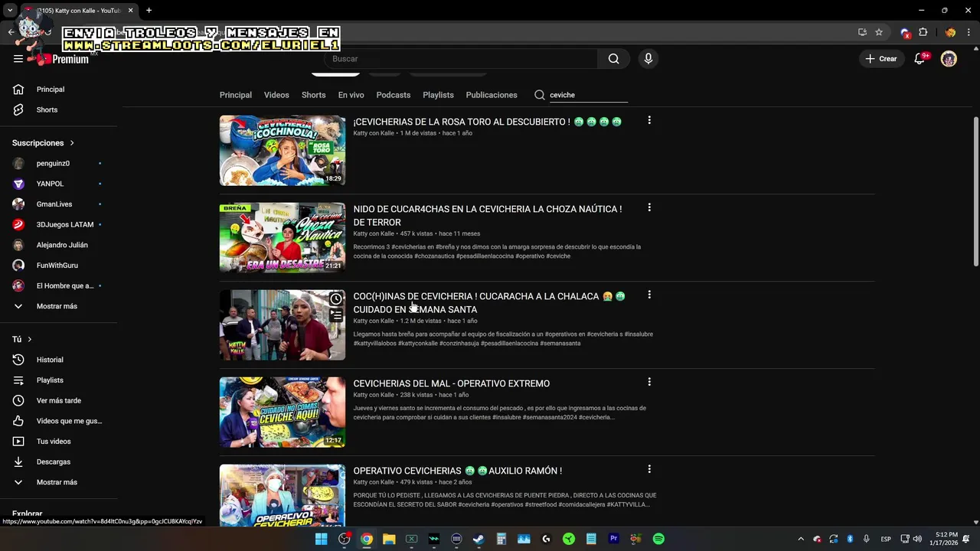The height and width of the screenshot is (551, 980).
Task: Type in the Buscar search box
Action: point(462,59)
